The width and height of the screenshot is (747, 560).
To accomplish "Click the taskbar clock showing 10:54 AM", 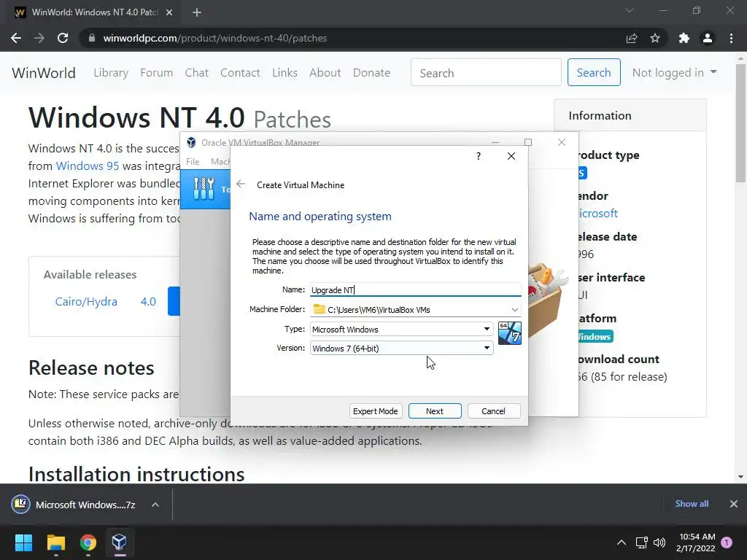I will click(x=695, y=542).
